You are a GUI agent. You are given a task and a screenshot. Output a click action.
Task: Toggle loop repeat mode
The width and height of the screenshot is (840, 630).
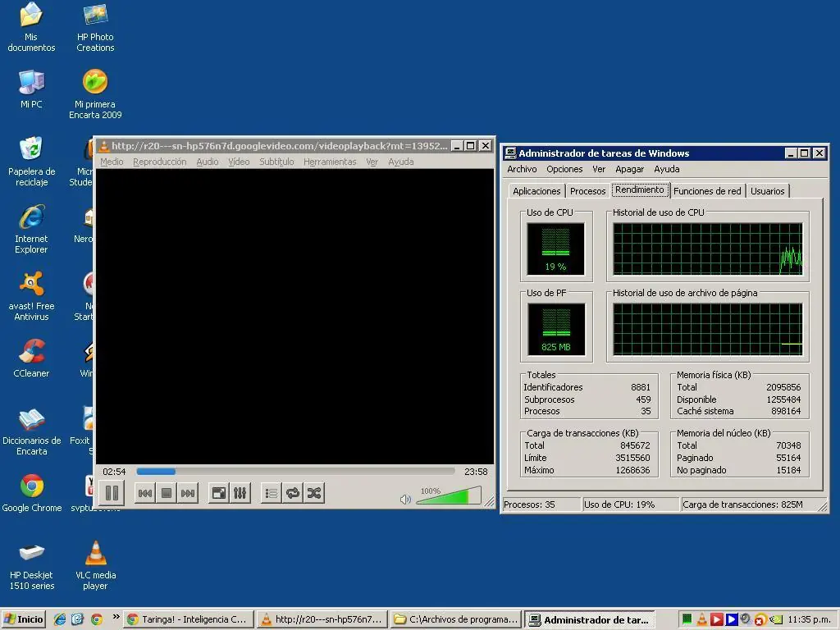(x=293, y=493)
